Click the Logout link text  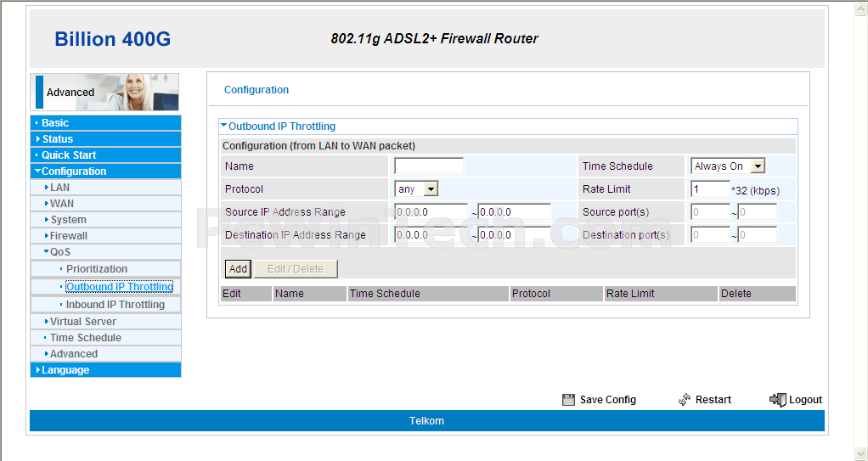pos(805,400)
